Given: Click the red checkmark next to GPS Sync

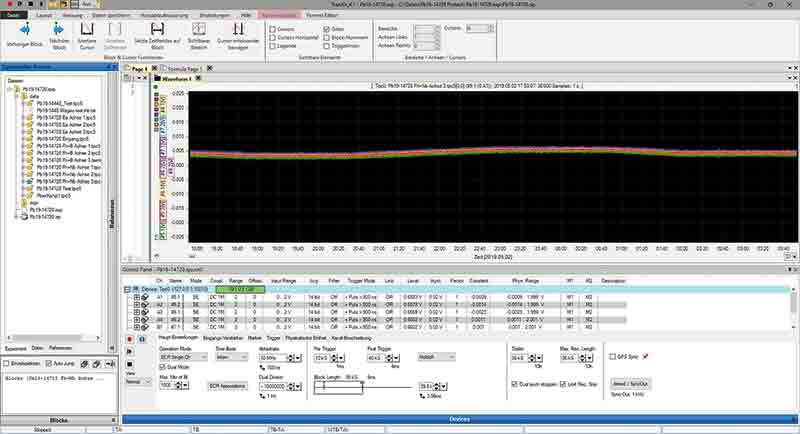Looking at the screenshot, I should click(x=646, y=356).
